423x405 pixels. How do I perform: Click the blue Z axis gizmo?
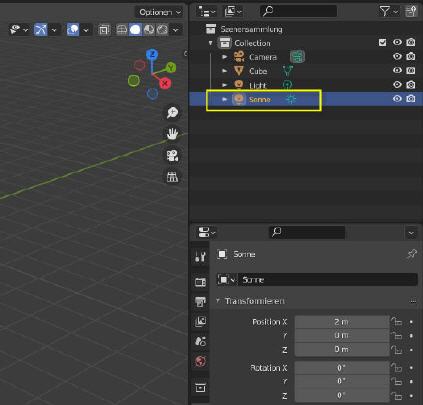(152, 54)
